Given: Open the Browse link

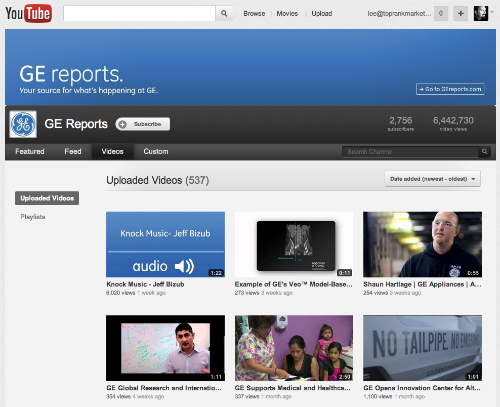Looking at the screenshot, I should click(254, 14).
